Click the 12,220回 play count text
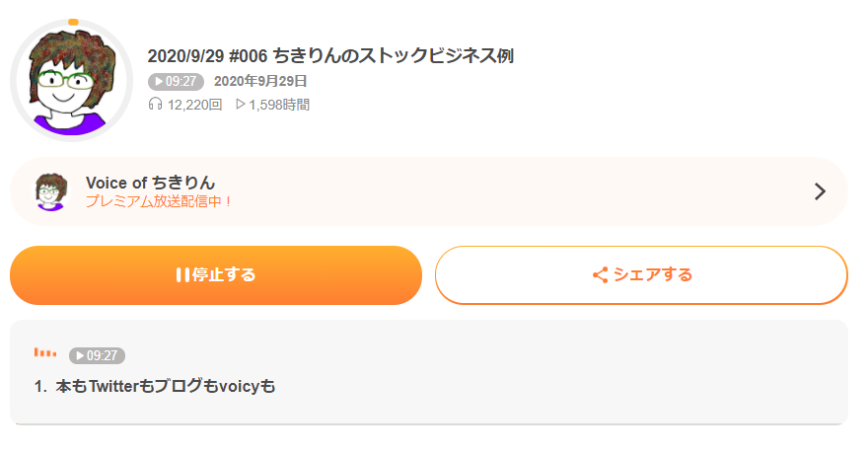868x454 pixels. point(195,105)
